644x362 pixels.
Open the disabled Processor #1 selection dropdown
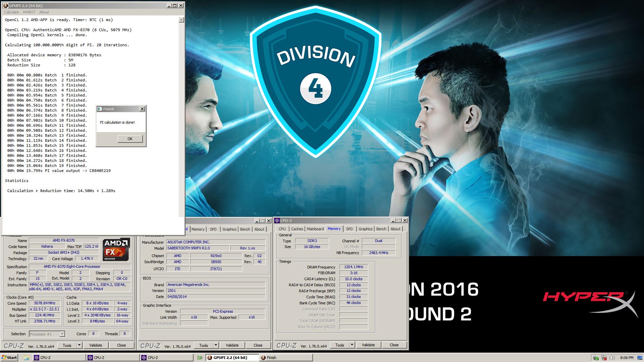tap(47, 334)
